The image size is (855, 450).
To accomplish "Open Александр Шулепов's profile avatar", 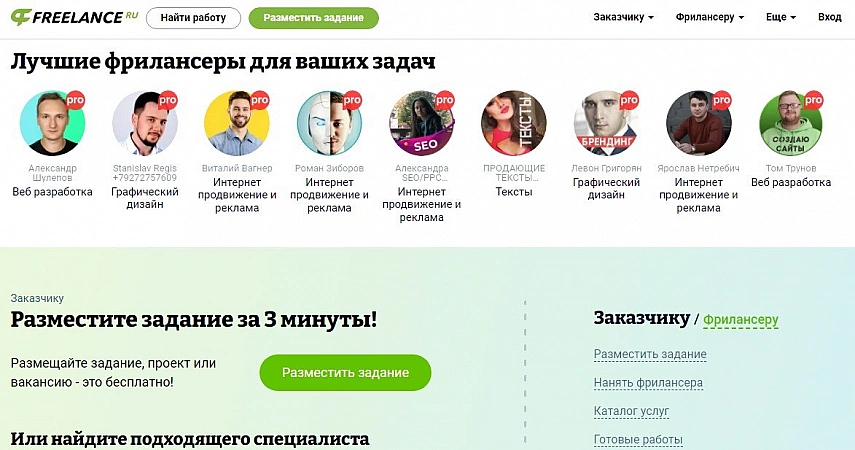I will [x=52, y=123].
